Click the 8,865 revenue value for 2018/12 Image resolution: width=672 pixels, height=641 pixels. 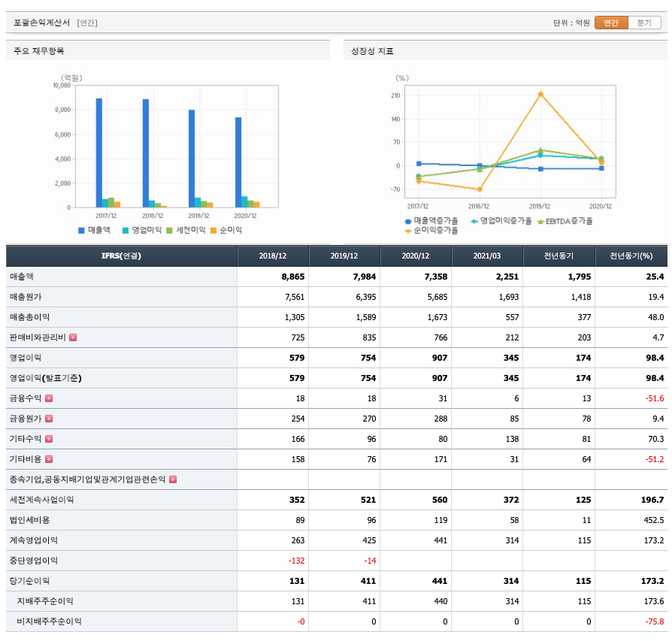[293, 277]
